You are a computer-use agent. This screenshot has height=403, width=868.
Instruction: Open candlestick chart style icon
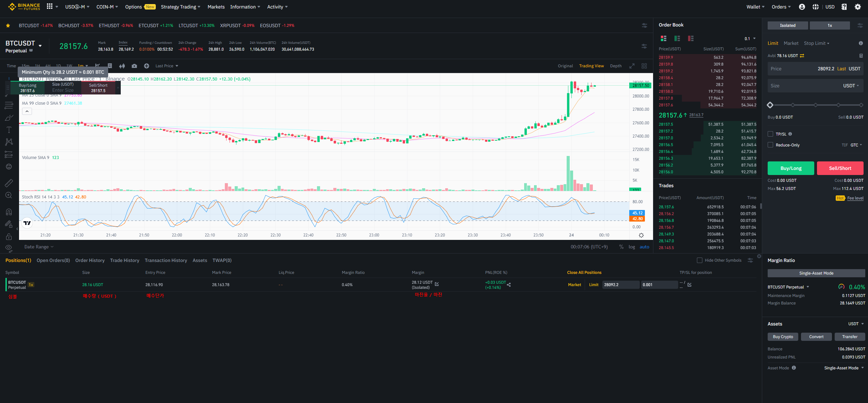(x=122, y=66)
